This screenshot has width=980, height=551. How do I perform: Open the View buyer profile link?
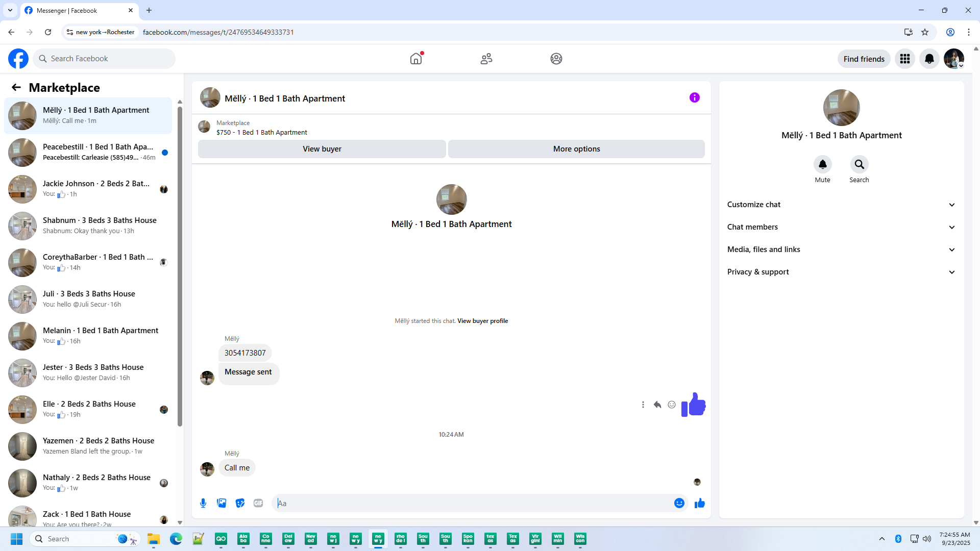click(x=482, y=321)
